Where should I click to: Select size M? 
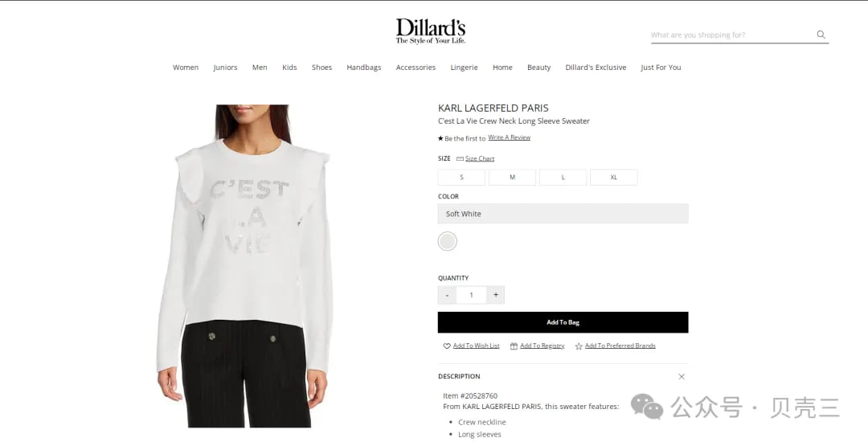point(512,177)
